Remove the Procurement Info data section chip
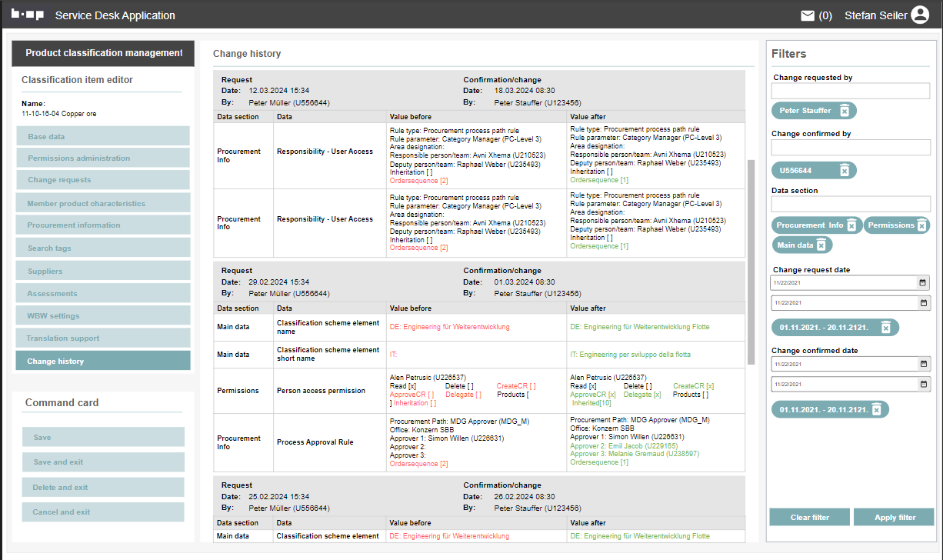 coord(851,225)
